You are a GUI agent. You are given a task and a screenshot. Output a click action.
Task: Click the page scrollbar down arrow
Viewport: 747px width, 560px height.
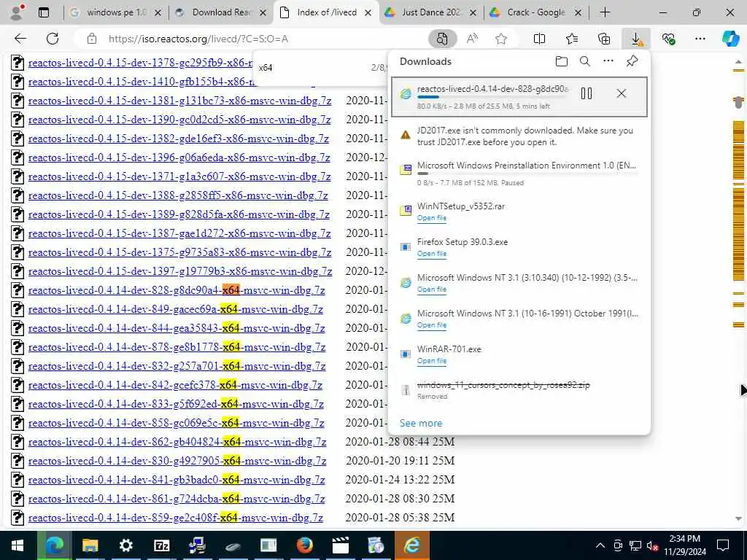coord(738,518)
